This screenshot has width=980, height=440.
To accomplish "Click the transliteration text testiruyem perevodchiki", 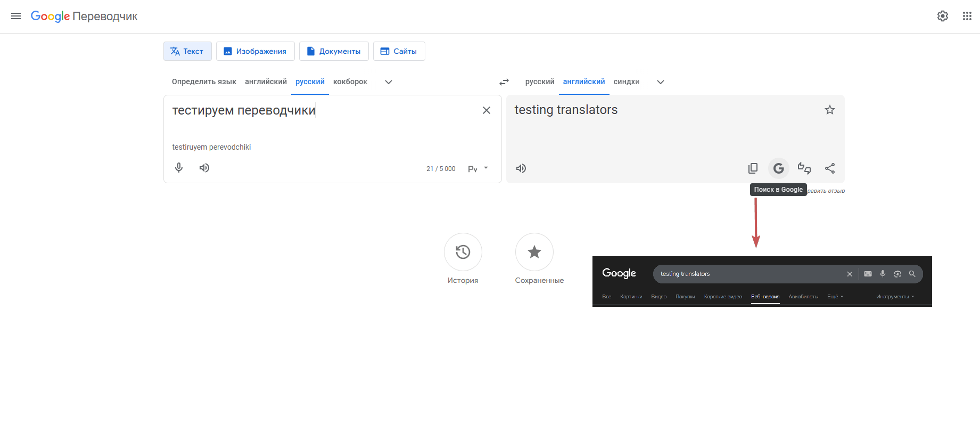I will tap(211, 147).
